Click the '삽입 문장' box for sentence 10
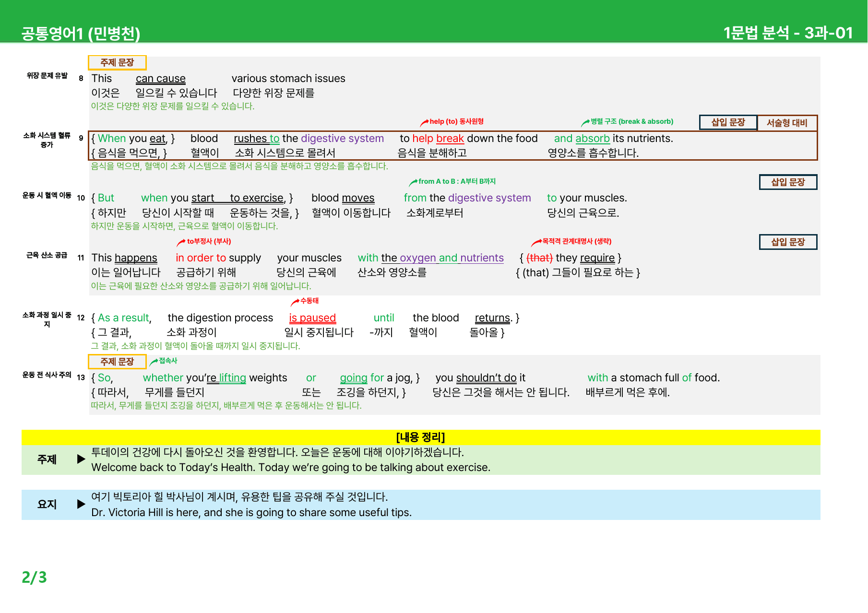 click(x=788, y=182)
